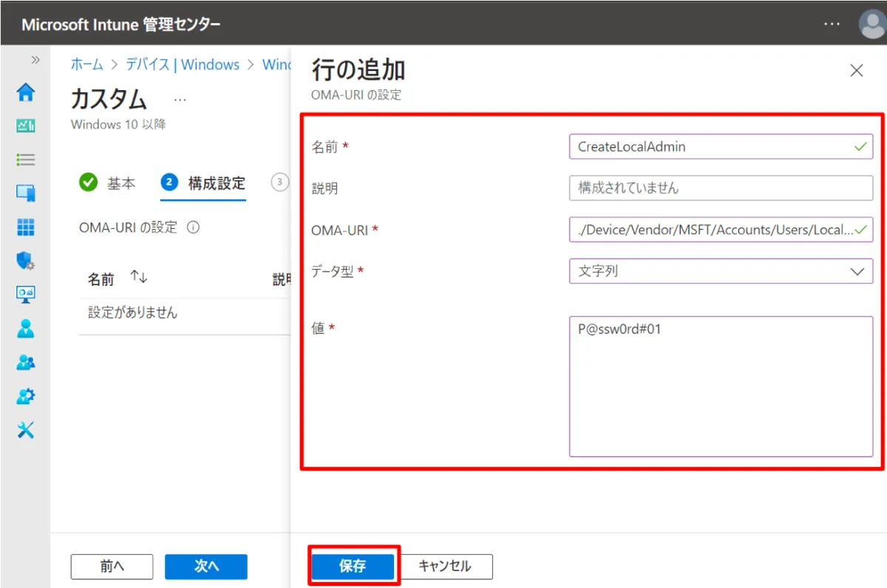
Task: Click ホーム breadcrumb link
Action: [x=86, y=64]
